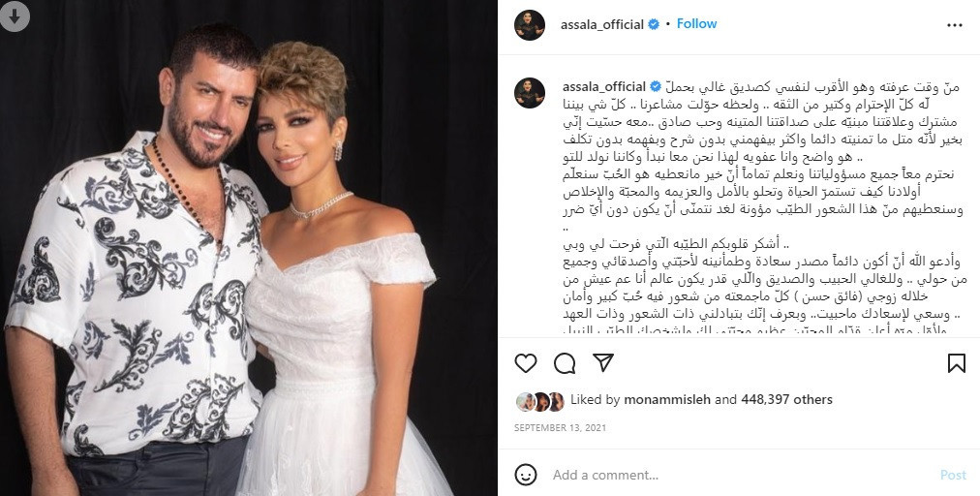Screen dimensions: 980x496
Task: Click the Post comment button
Action: click(953, 476)
